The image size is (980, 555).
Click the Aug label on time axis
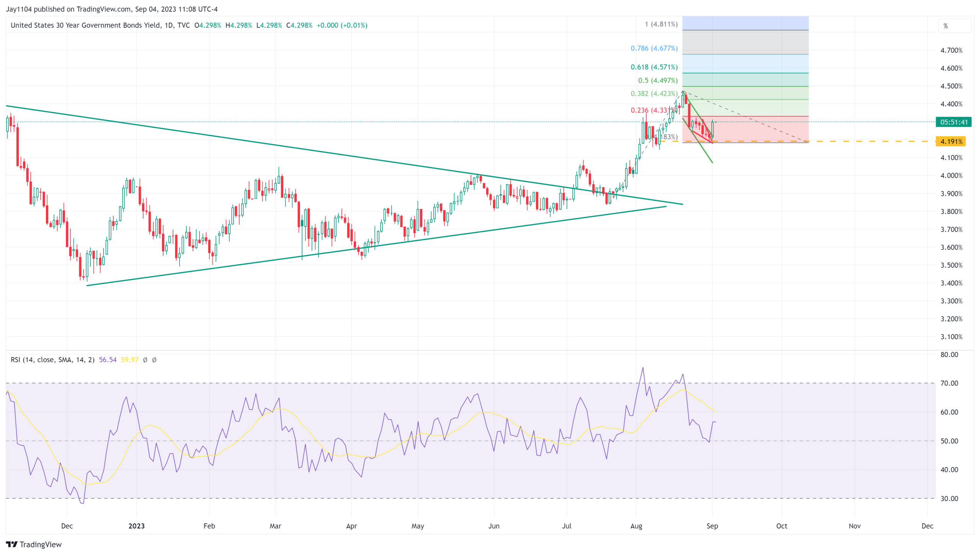pos(636,526)
